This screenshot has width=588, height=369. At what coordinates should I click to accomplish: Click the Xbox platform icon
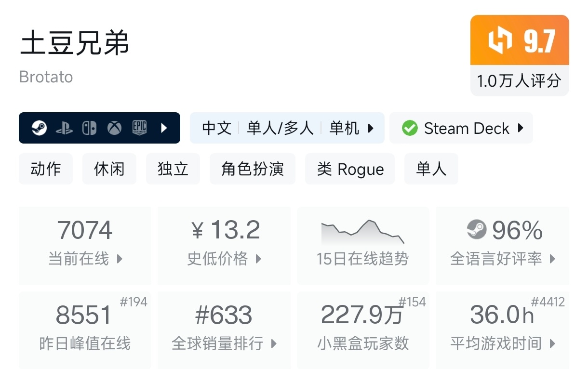[114, 128]
